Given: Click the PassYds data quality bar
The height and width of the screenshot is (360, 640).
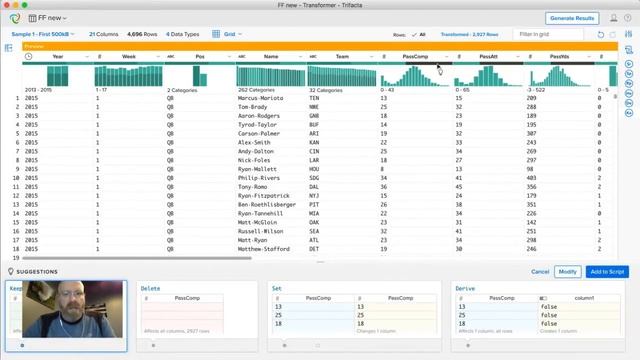Looking at the screenshot, I should click(x=559, y=63).
